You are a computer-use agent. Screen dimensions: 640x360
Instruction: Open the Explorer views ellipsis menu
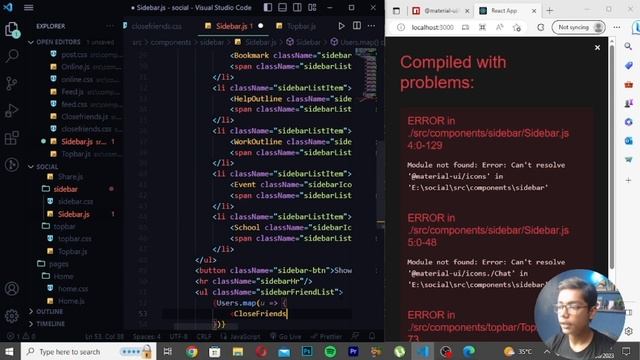pyautogui.click(x=110, y=26)
